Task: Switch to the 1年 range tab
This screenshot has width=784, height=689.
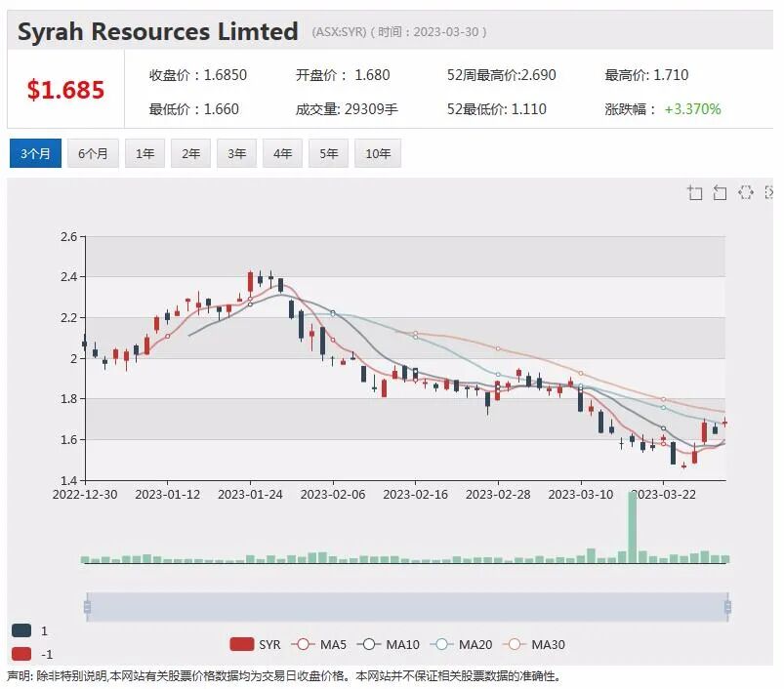Action: [x=145, y=153]
